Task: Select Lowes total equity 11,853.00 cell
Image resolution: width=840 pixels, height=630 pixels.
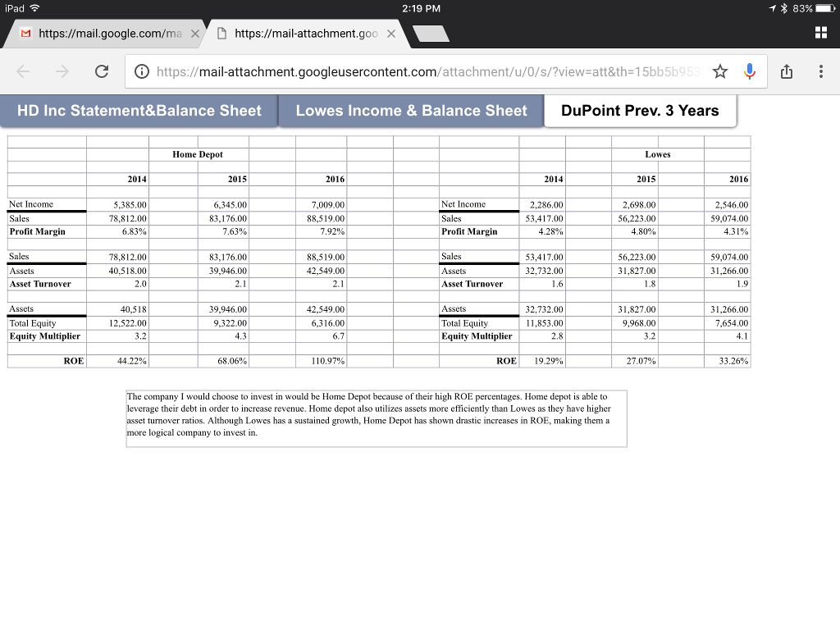Action: pos(542,323)
